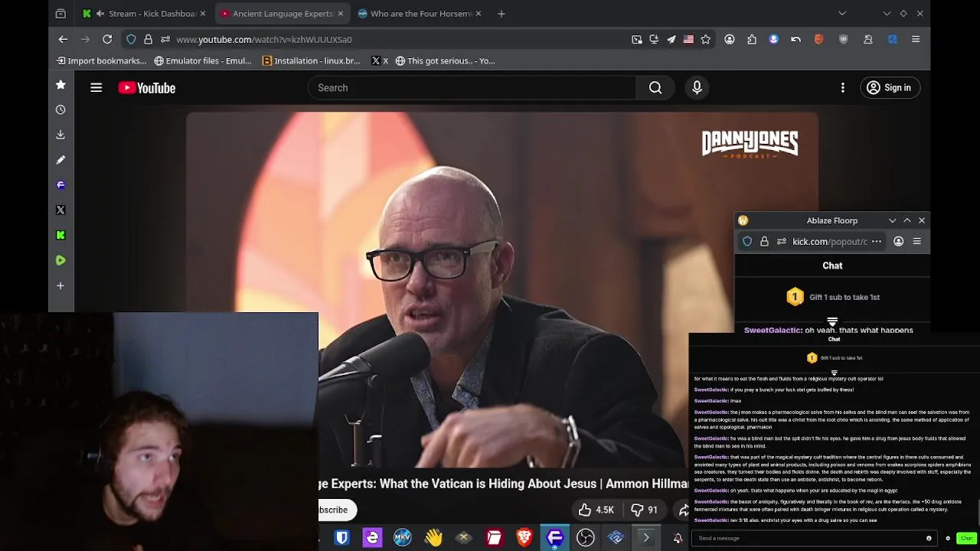The height and width of the screenshot is (551, 980).
Task: Open the X web panel in sidebar
Action: pos(60,210)
